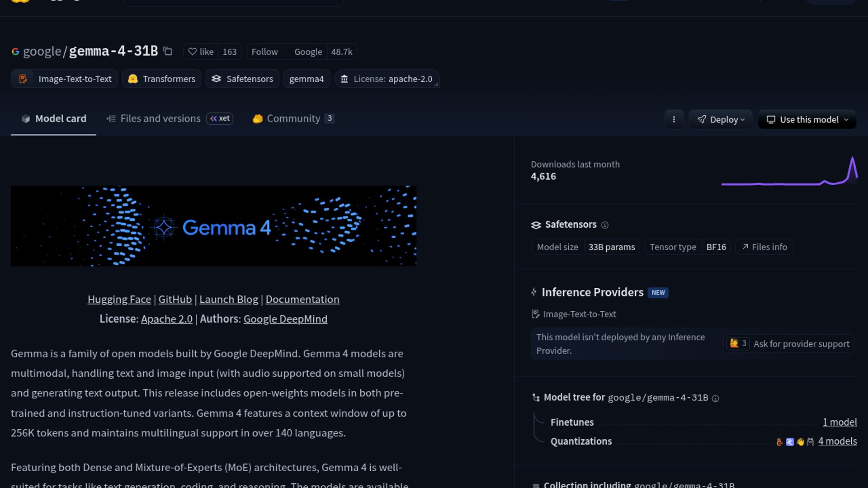This screenshot has height=488, width=868.
Task: Click the heart like button
Action: pos(201,52)
